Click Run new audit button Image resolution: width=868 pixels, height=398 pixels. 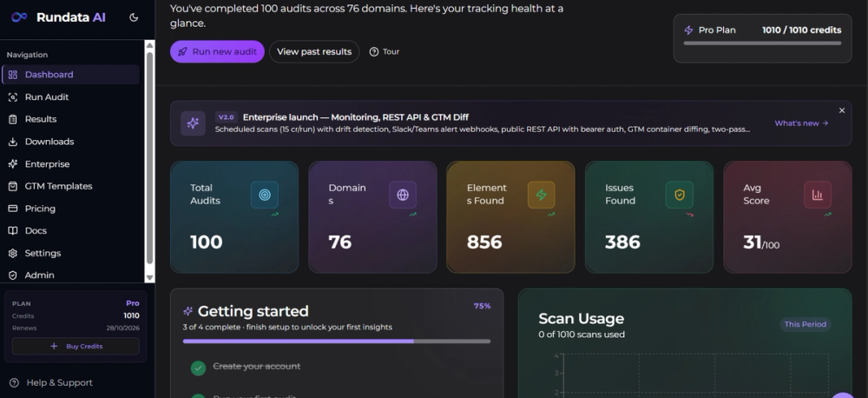217,51
